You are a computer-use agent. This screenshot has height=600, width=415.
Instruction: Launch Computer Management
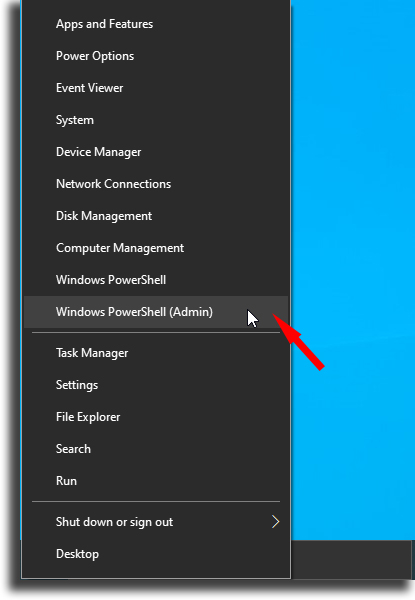(x=156, y=248)
